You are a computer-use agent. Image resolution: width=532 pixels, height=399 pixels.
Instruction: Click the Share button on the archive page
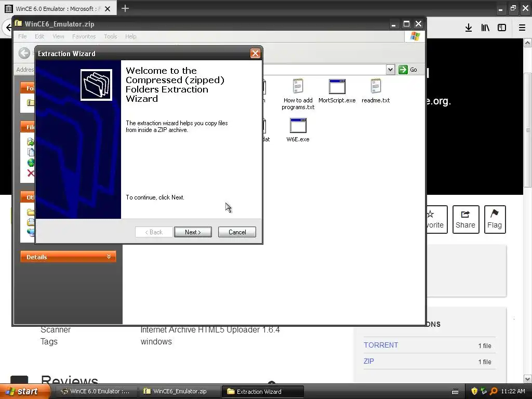tap(465, 219)
